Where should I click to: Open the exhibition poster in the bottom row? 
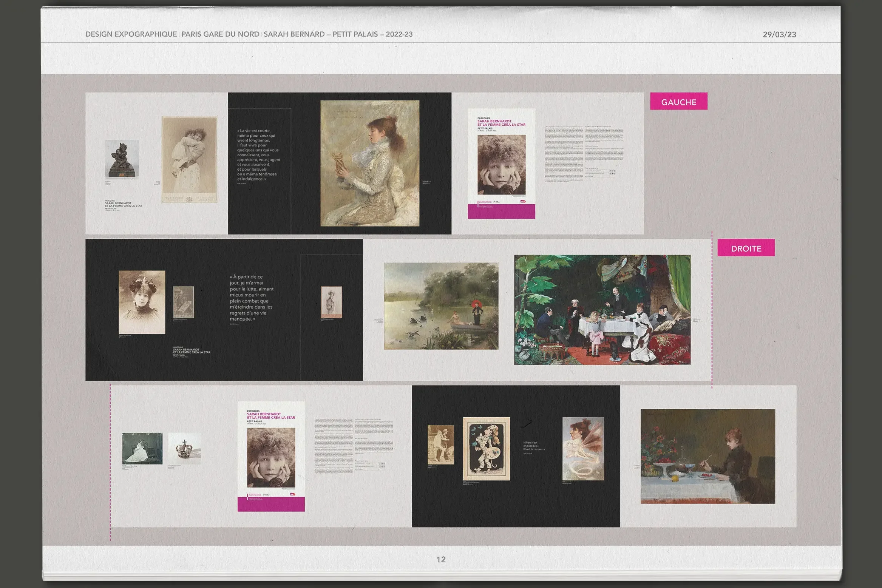271,456
